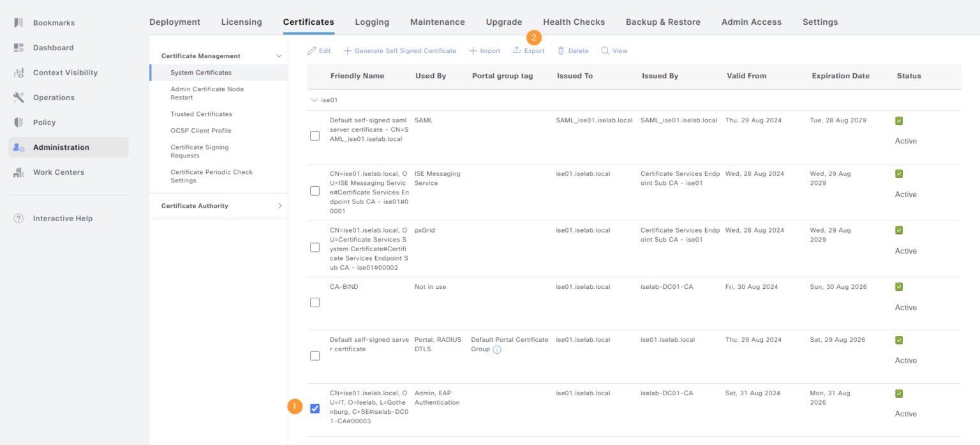The image size is (980, 445).
Task: Click the Export certificate icon
Action: click(517, 51)
